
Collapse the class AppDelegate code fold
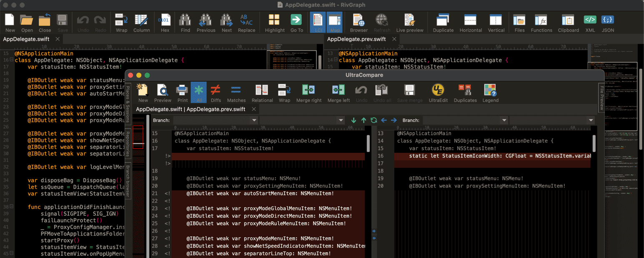[x=12, y=60]
